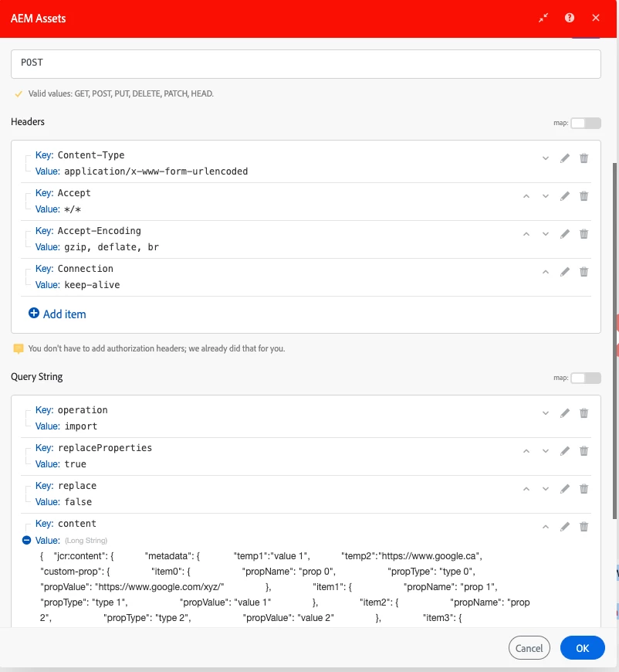Edit the Accept header with pencil icon
The image size is (619, 672).
(x=565, y=196)
